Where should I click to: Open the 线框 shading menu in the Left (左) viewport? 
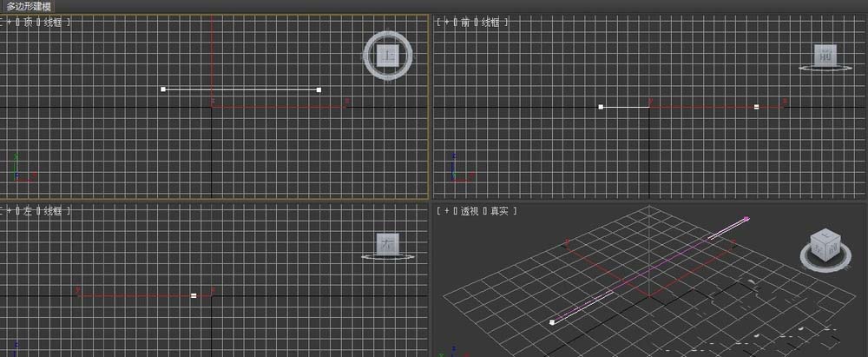53,211
